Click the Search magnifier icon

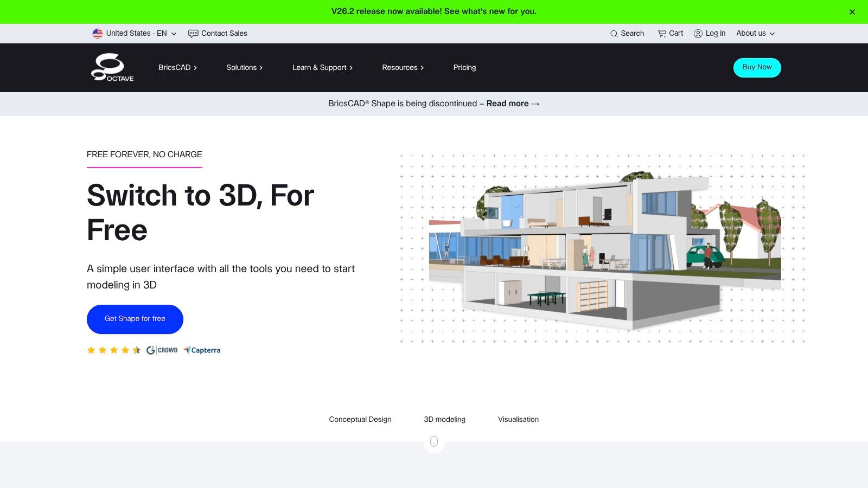click(x=614, y=34)
